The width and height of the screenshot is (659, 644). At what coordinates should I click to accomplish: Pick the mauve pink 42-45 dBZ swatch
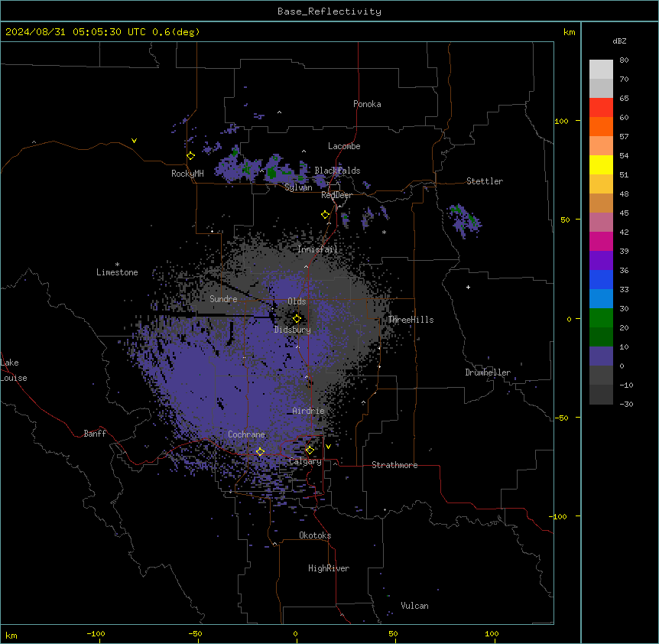click(x=601, y=223)
